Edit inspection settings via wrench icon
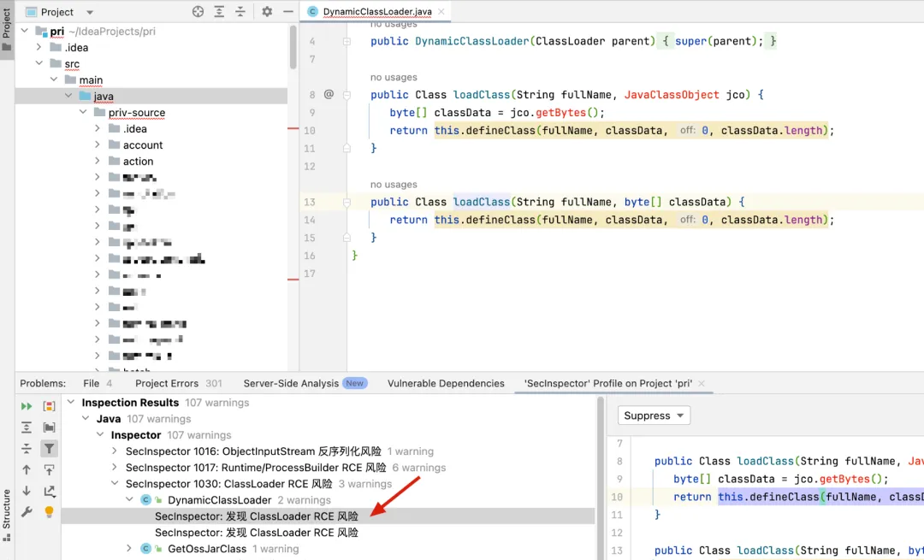Viewport: 924px width, 560px height. click(27, 512)
